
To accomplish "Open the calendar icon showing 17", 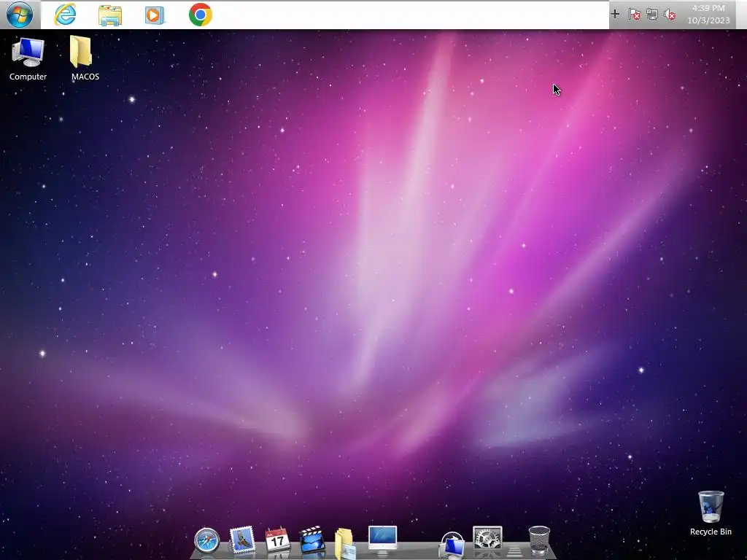I will tap(277, 540).
